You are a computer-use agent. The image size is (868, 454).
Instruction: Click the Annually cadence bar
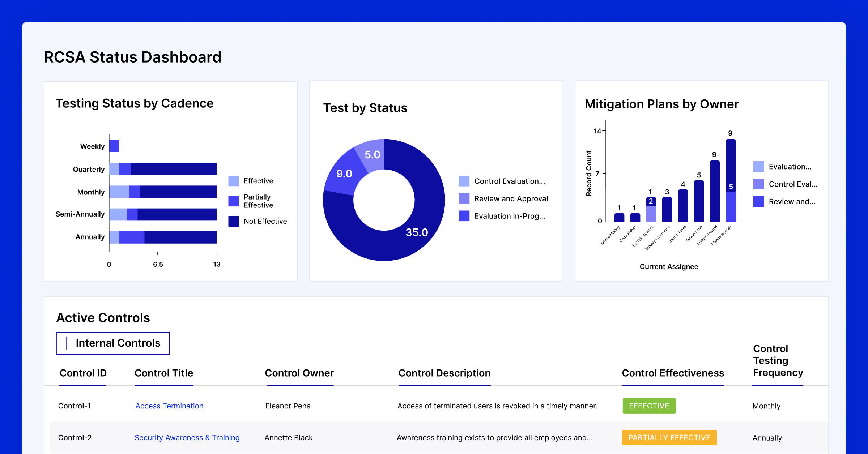click(163, 237)
